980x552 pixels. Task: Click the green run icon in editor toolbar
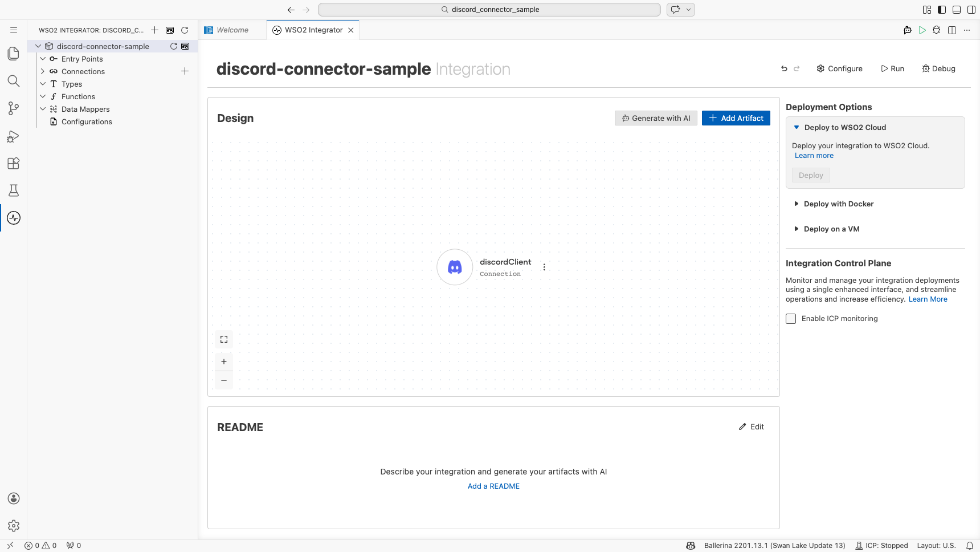(x=922, y=30)
